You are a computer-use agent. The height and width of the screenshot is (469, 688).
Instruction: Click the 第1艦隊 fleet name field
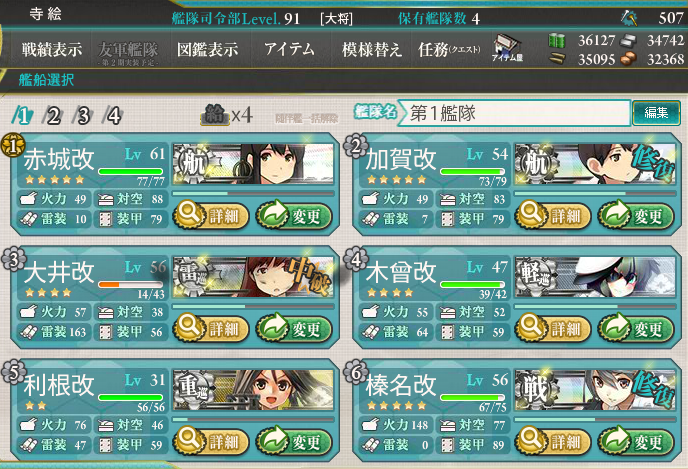[x=515, y=113]
